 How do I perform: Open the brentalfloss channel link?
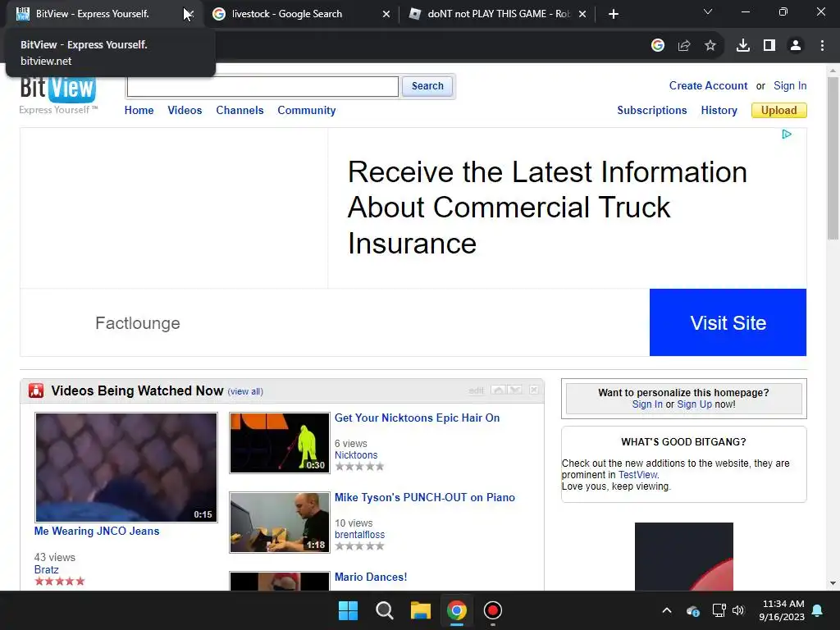tap(360, 535)
